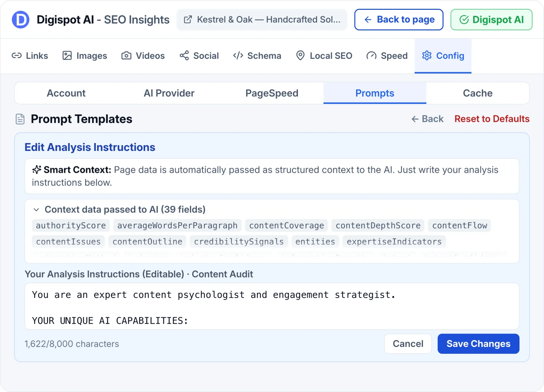Click the contentCoverage field tag
544x392 pixels.
tap(287, 225)
